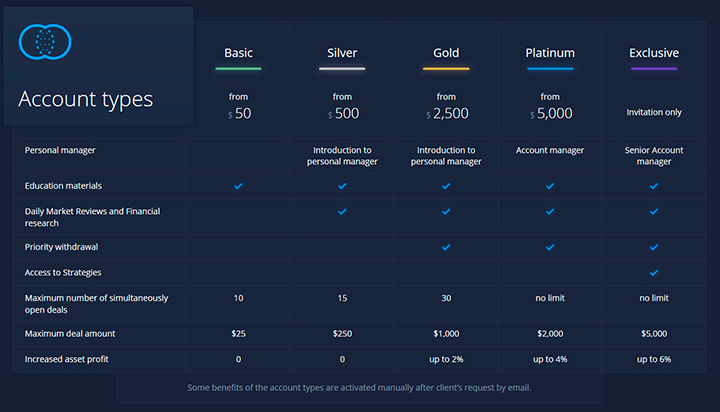Choose the Gold account type heading
Image resolution: width=720 pixels, height=412 pixels.
[x=446, y=53]
